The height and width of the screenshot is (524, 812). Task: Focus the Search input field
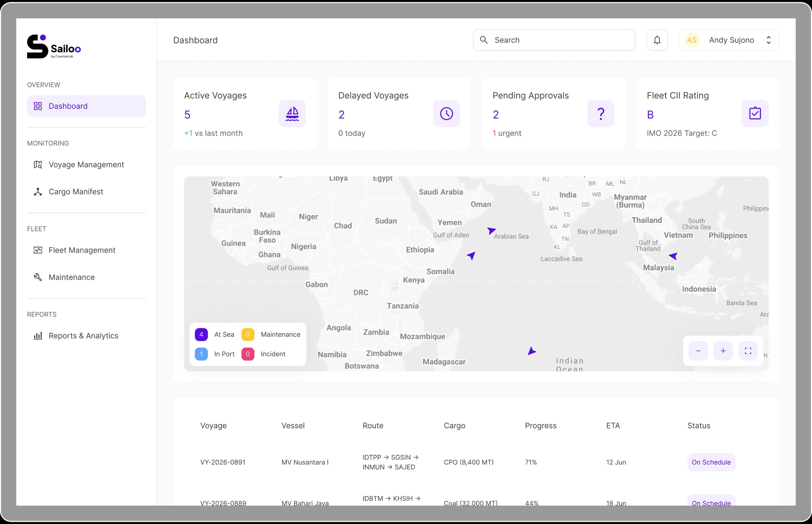click(554, 40)
